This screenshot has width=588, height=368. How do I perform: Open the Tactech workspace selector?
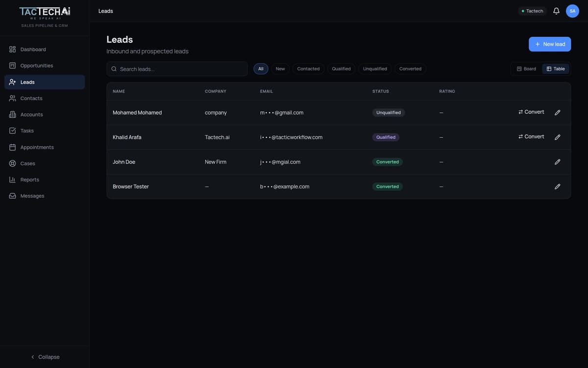point(532,11)
